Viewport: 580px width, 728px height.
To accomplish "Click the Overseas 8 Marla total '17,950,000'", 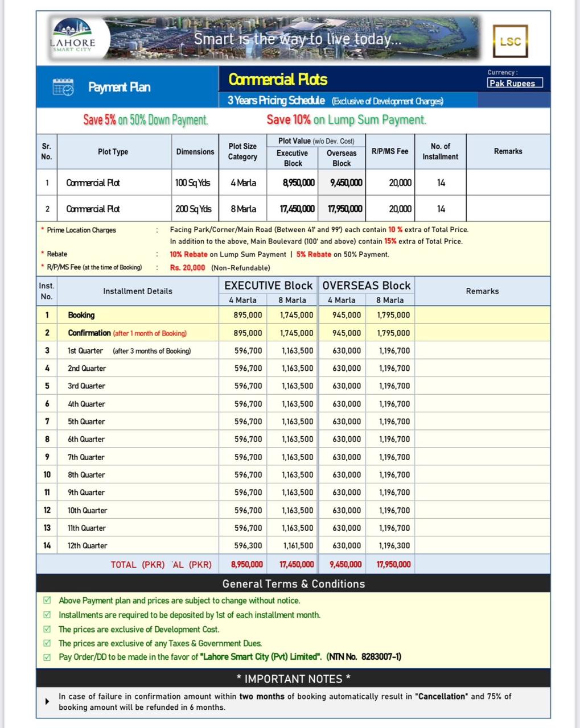I will tap(393, 565).
